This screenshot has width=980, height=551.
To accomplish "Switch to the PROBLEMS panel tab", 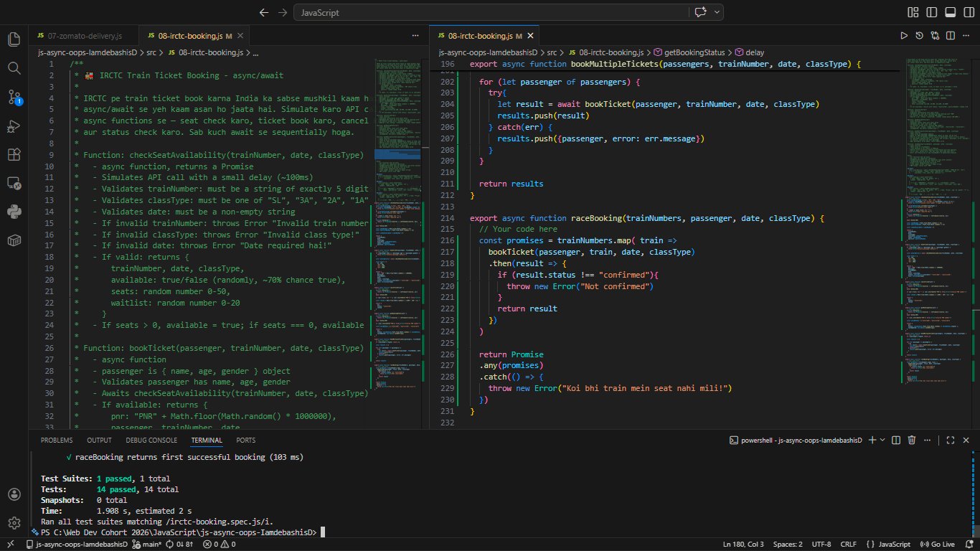I will (57, 440).
